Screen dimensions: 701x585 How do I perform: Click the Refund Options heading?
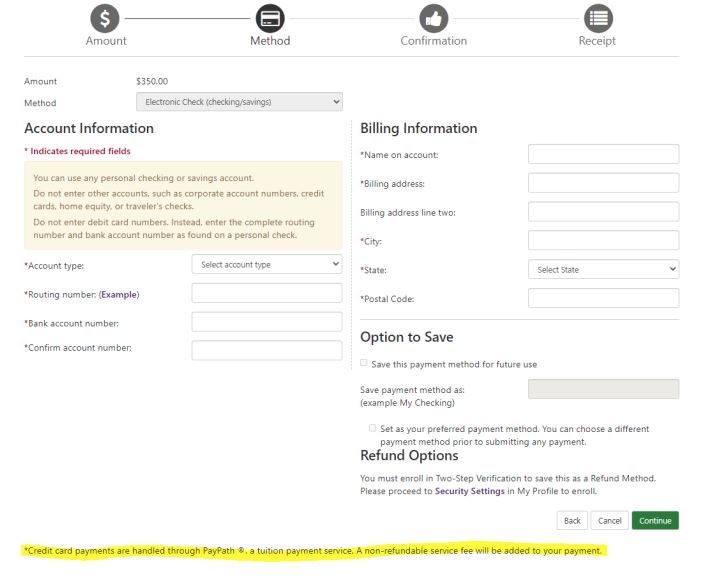coord(410,455)
